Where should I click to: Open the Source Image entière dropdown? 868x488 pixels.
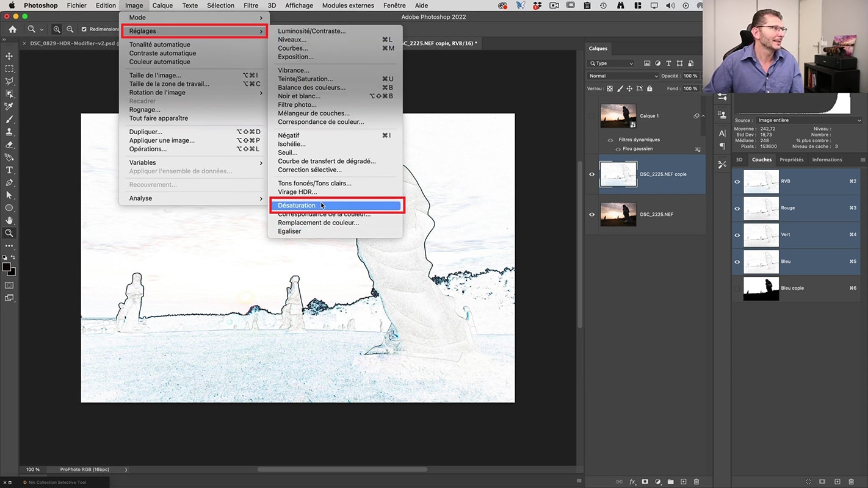[809, 120]
